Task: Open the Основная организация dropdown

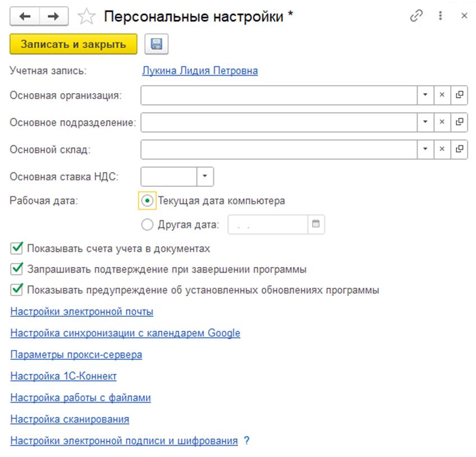Action: [x=425, y=95]
